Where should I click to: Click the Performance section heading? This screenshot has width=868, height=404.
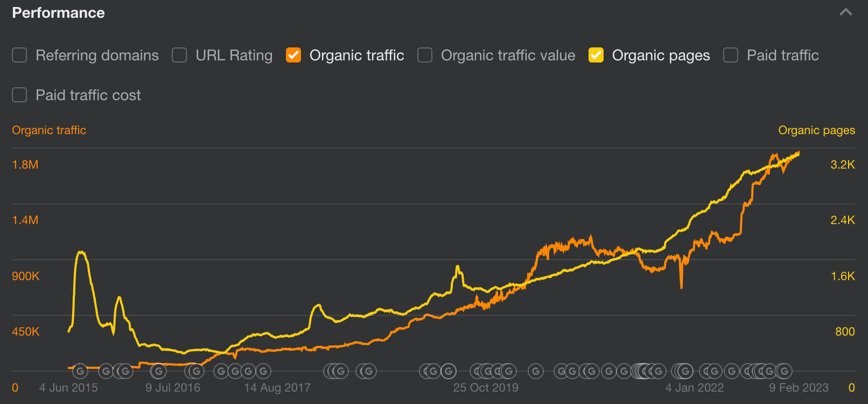(58, 13)
